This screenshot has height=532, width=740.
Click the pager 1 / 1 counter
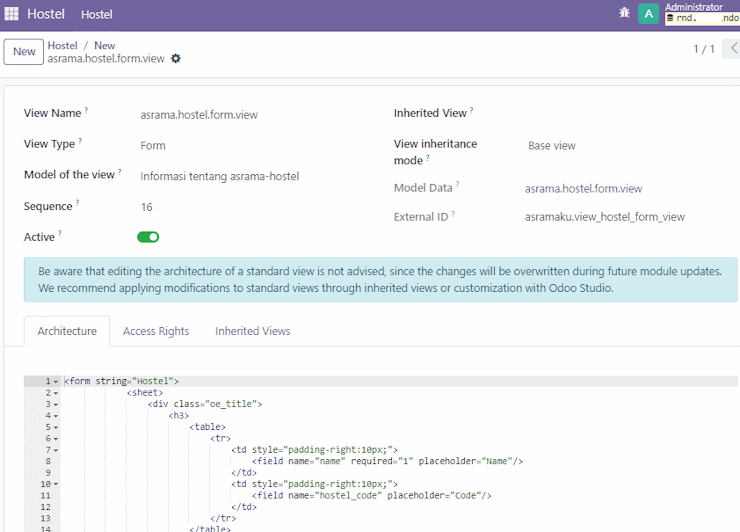point(704,49)
